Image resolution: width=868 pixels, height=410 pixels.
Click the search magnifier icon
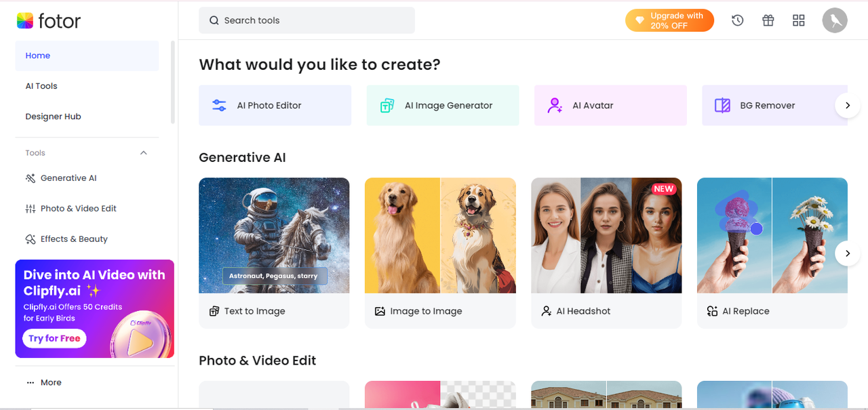click(x=214, y=20)
